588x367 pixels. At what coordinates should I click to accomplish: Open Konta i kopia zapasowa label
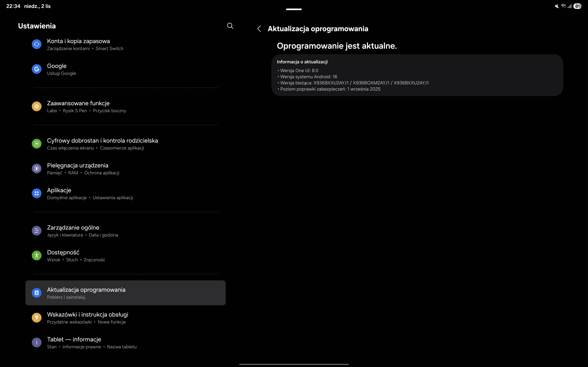tap(78, 41)
